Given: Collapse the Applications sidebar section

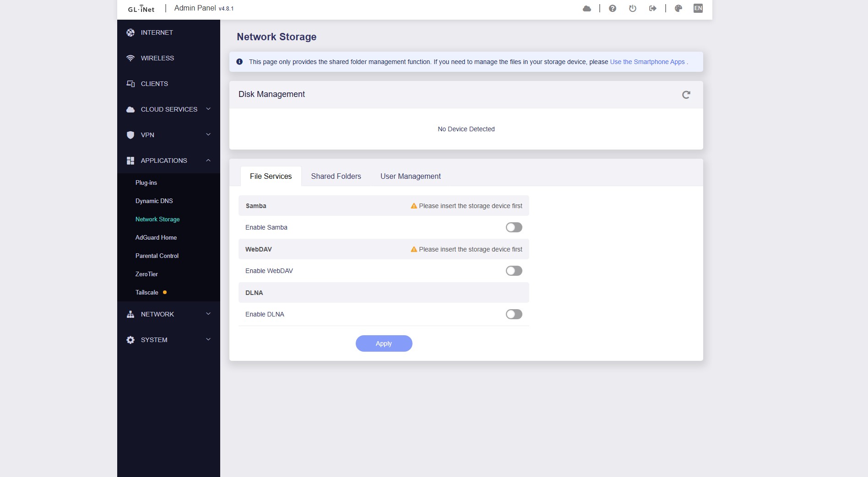Looking at the screenshot, I should [x=168, y=161].
